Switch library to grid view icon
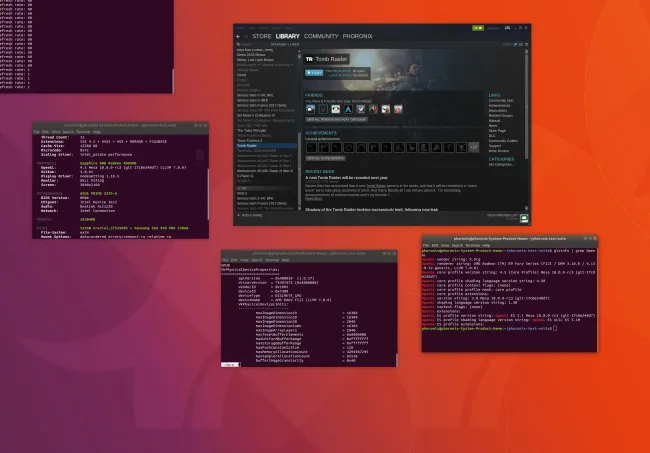This screenshot has height=453, width=650. (526, 44)
